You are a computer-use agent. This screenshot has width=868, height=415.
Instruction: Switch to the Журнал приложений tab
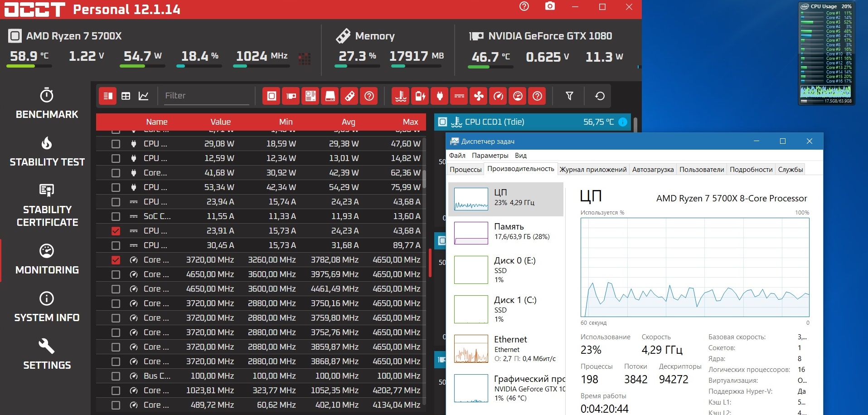(x=593, y=170)
